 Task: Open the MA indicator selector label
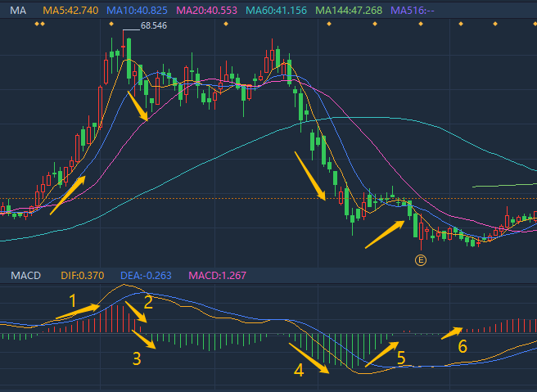pyautogui.click(x=18, y=9)
